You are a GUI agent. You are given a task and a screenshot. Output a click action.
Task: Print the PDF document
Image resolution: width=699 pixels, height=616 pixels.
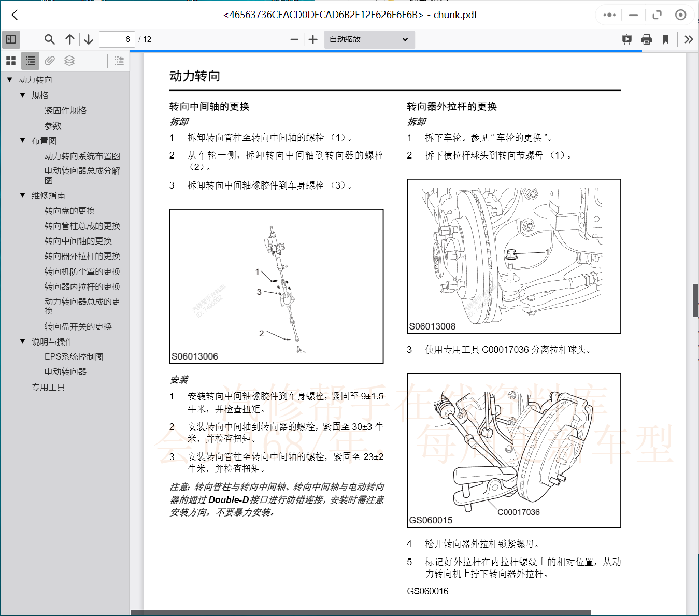(x=646, y=39)
